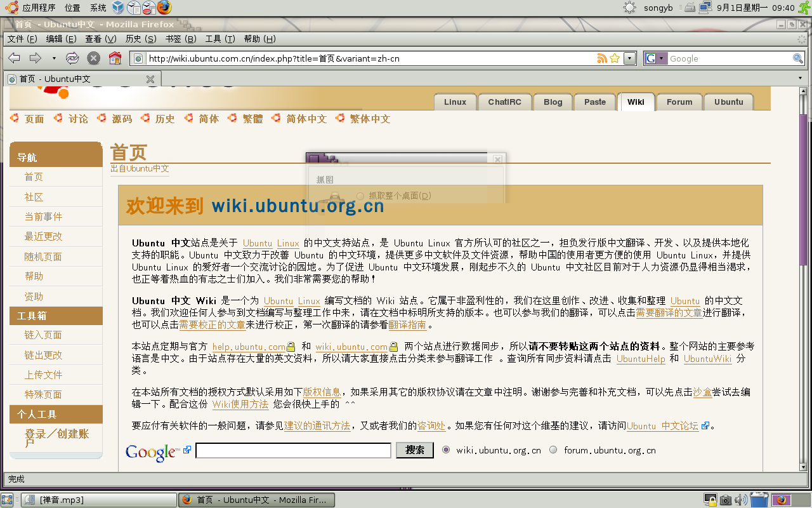Open the 帮助 (H) menu
The height and width of the screenshot is (508, 812).
(259, 39)
